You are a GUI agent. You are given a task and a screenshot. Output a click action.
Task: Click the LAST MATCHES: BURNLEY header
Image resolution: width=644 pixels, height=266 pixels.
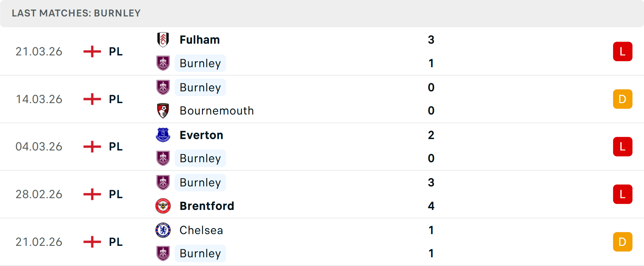tap(76, 13)
